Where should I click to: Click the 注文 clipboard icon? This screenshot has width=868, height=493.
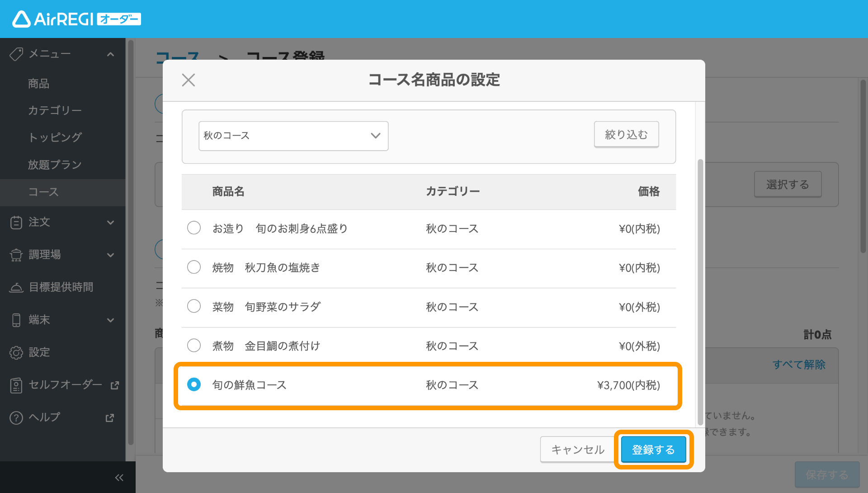point(16,222)
